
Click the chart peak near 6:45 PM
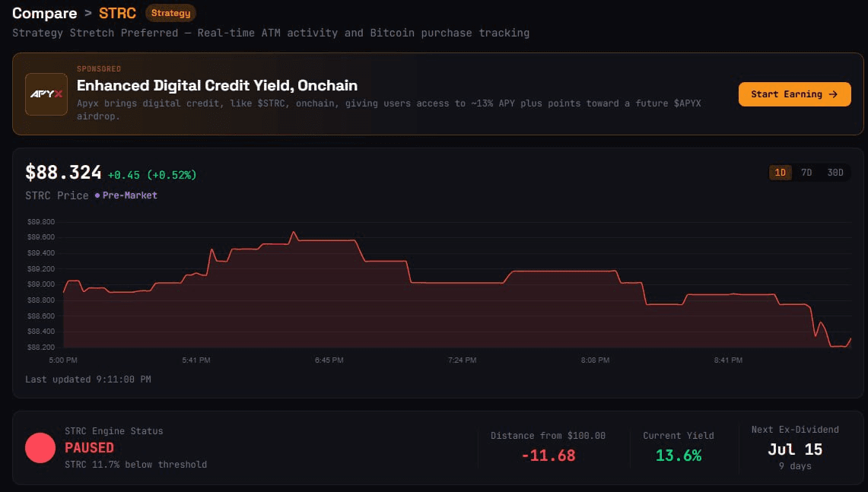[x=294, y=233]
